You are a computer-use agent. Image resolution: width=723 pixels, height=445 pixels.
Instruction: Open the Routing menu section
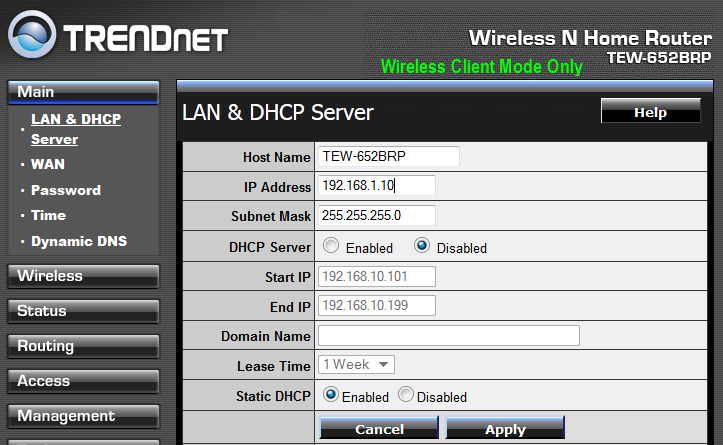click(83, 346)
